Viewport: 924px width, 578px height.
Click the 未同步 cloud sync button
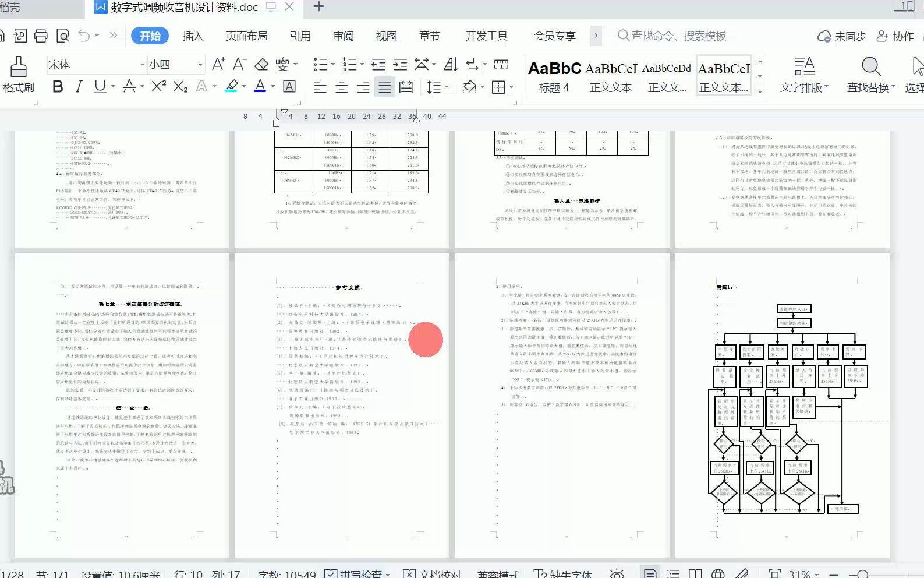coord(842,36)
